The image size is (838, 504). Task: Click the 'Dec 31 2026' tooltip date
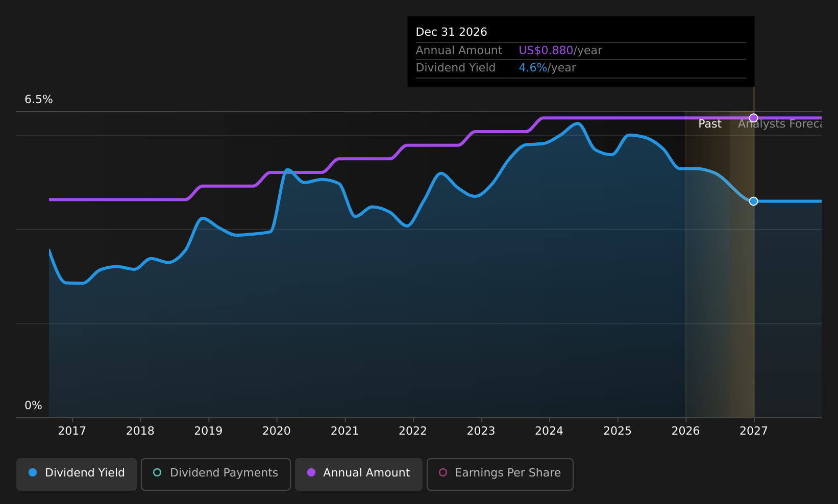(452, 32)
